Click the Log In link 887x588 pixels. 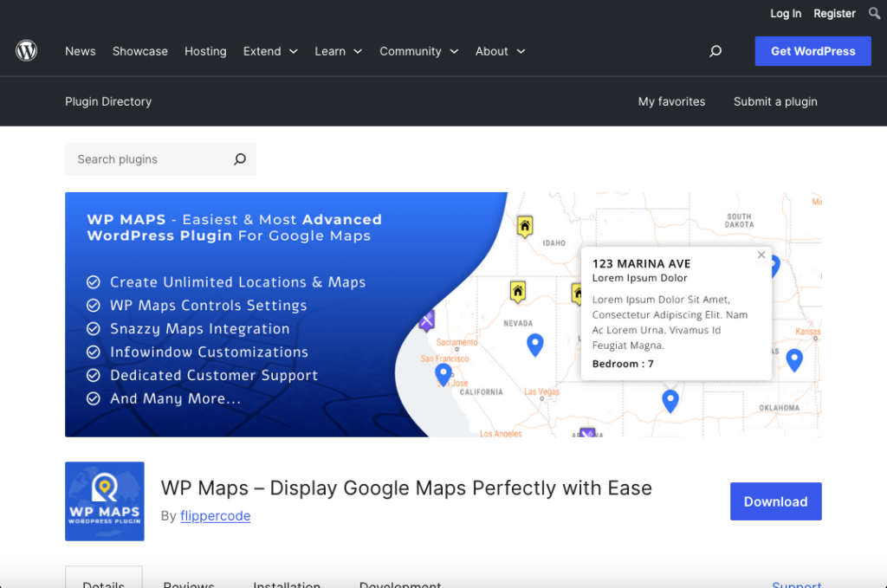(x=786, y=13)
